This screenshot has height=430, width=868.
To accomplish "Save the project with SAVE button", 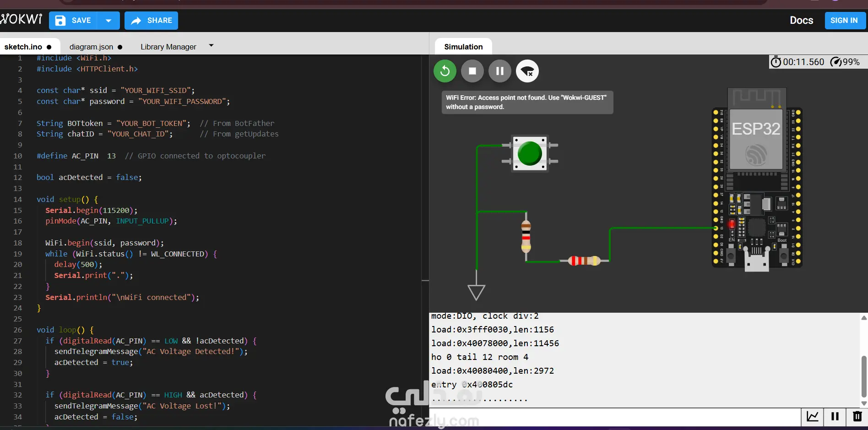I will pos(73,21).
